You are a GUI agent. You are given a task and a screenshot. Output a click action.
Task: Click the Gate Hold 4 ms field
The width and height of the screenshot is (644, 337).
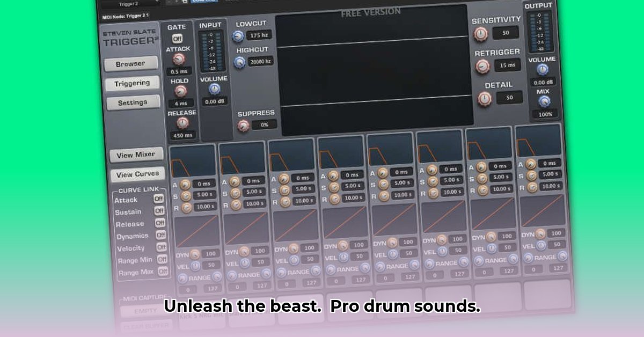tap(181, 103)
